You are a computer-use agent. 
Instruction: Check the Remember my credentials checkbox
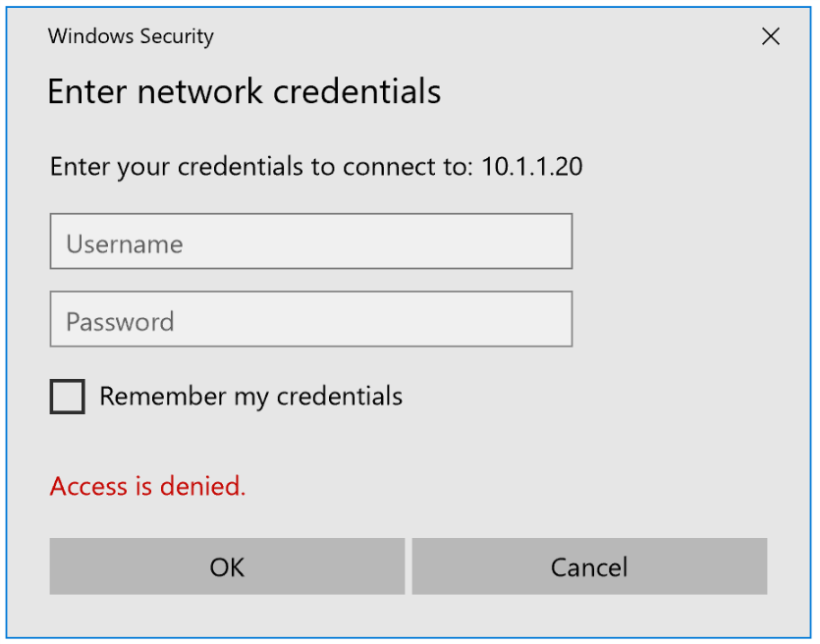pos(67,397)
